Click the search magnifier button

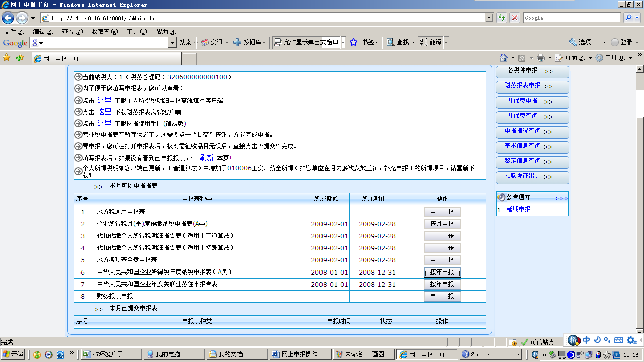click(x=628, y=18)
